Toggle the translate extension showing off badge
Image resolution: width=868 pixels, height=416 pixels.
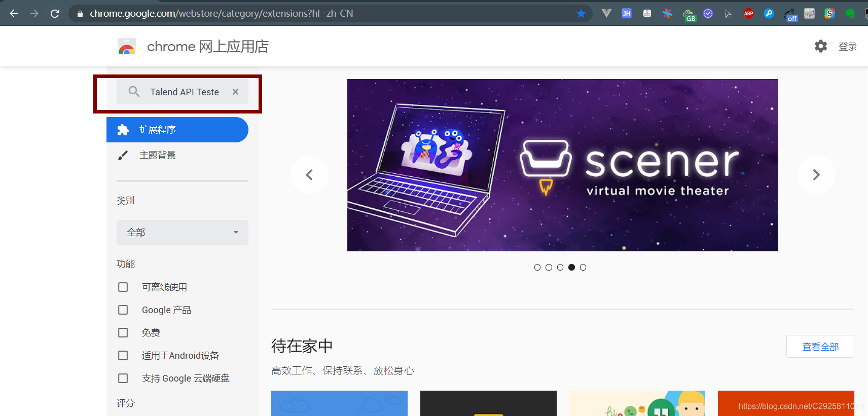tap(790, 15)
